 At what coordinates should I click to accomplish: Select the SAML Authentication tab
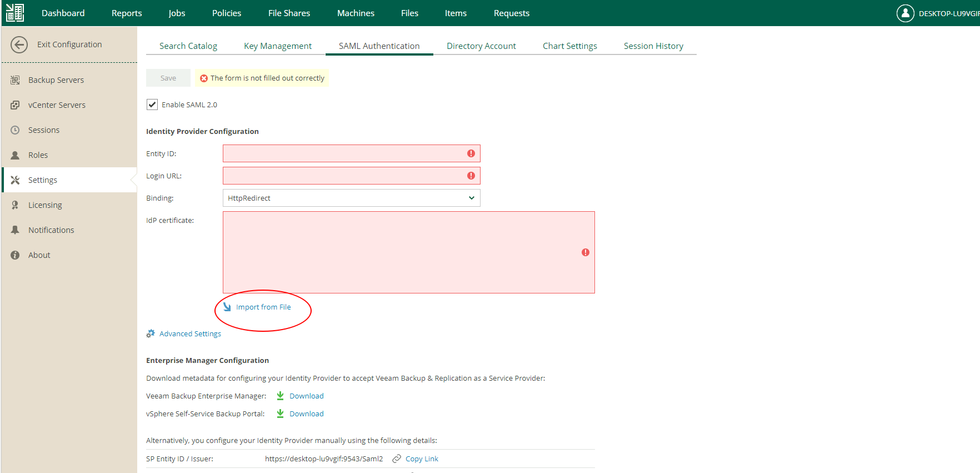pos(379,46)
